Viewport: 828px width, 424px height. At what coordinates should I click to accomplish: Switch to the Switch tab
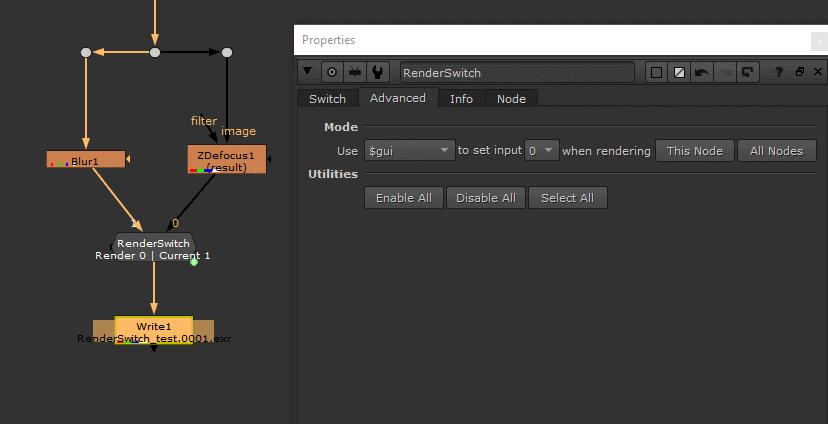[327, 99]
